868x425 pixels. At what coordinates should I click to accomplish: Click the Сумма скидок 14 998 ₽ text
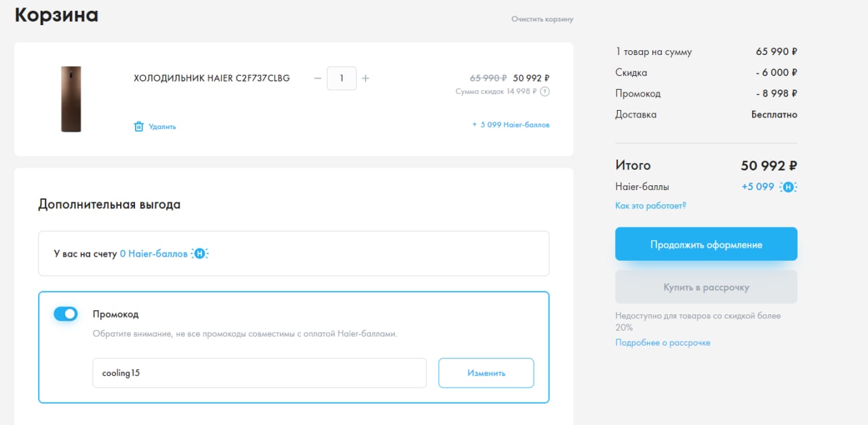pyautogui.click(x=496, y=92)
